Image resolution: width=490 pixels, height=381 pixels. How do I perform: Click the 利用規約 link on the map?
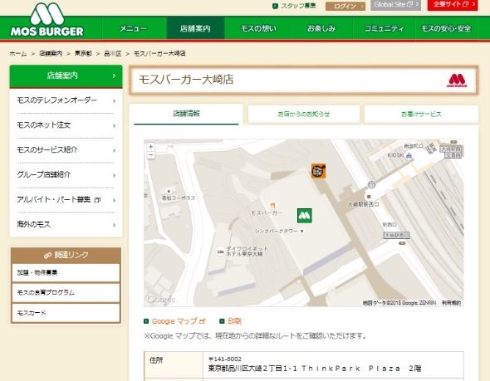(x=451, y=303)
